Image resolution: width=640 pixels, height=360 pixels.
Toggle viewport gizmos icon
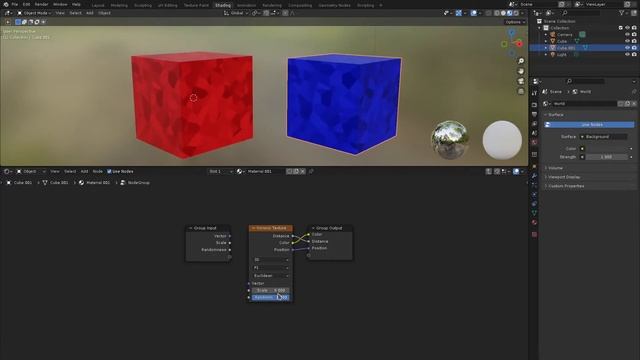[x=459, y=13]
